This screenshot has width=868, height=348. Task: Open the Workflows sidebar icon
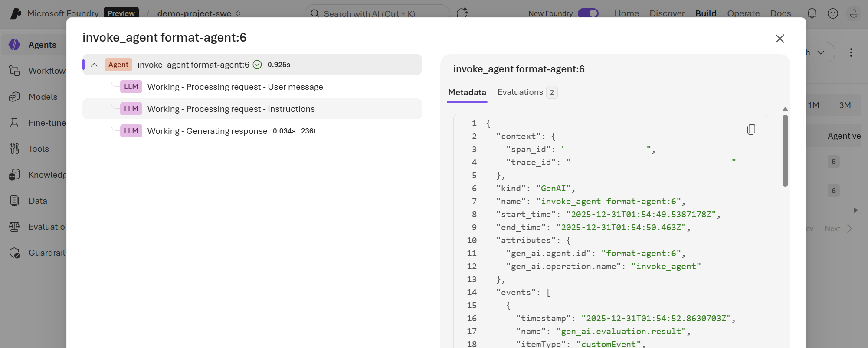(14, 71)
